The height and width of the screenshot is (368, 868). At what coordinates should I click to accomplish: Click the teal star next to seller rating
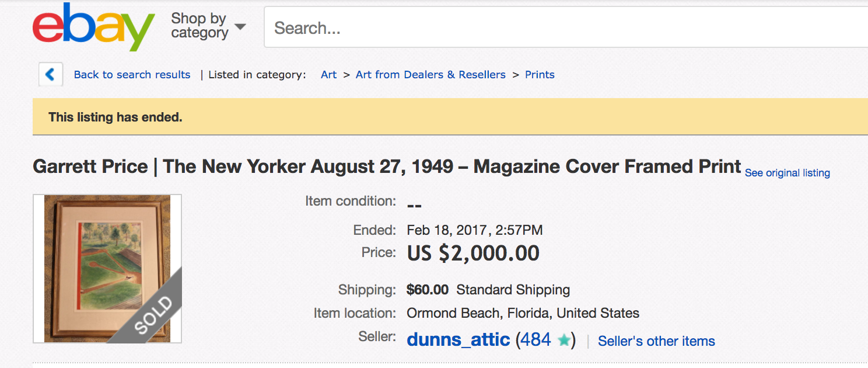point(563,341)
